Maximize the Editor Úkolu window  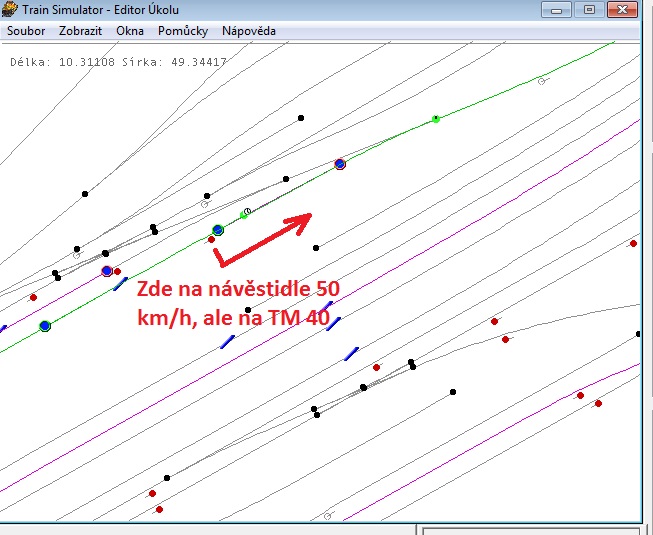589,9
